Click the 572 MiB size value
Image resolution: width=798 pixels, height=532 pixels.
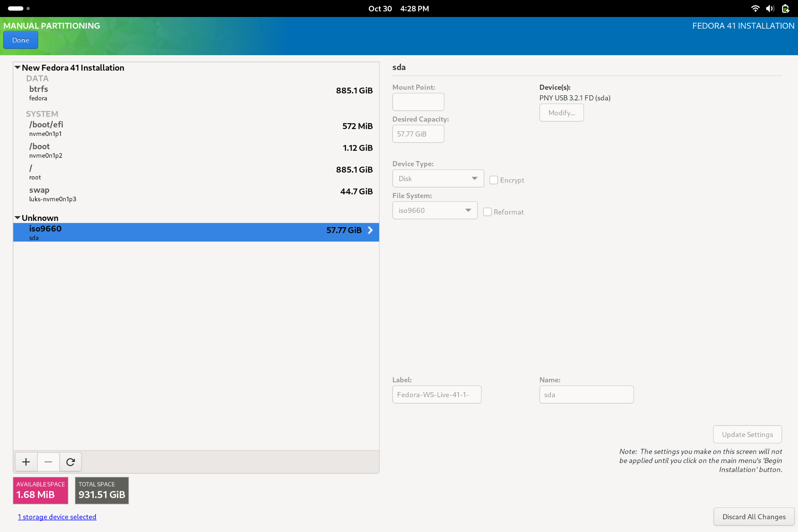[x=357, y=126]
